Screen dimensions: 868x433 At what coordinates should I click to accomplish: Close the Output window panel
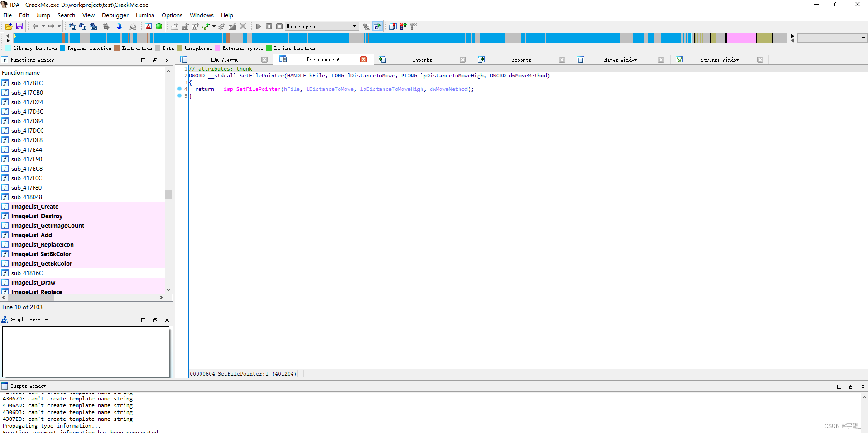coord(863,386)
